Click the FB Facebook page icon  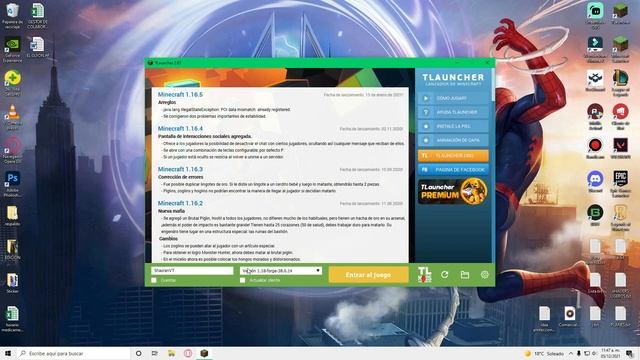tap(424, 170)
